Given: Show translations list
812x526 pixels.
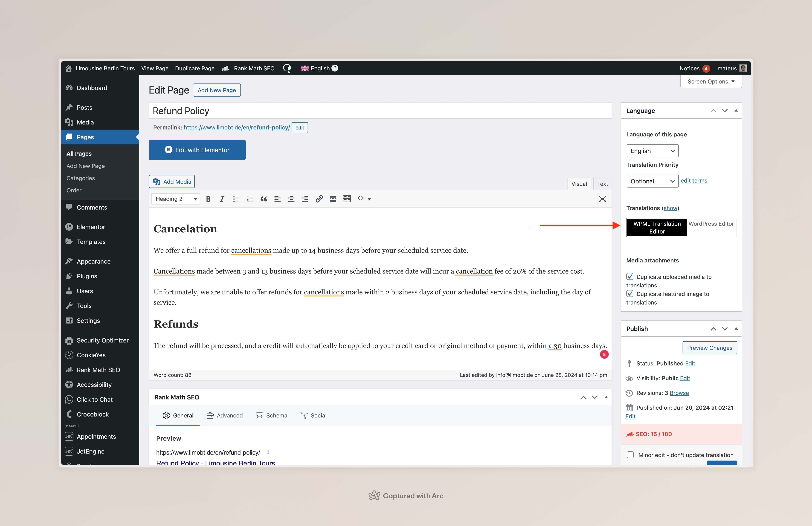Looking at the screenshot, I should pyautogui.click(x=670, y=208).
